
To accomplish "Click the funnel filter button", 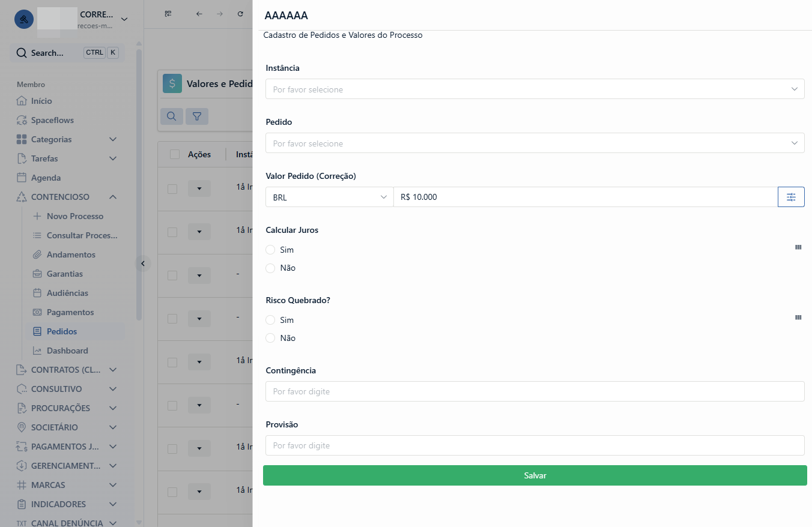I will coord(196,116).
